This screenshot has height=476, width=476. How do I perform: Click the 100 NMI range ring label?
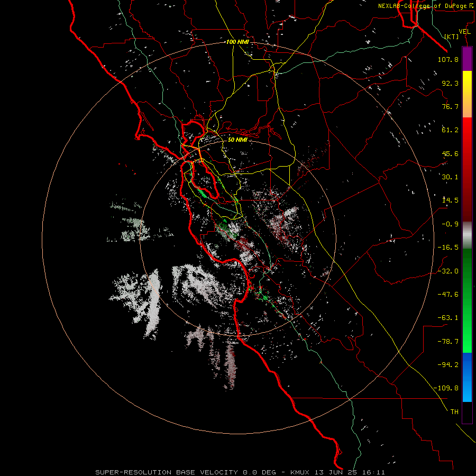237,42
